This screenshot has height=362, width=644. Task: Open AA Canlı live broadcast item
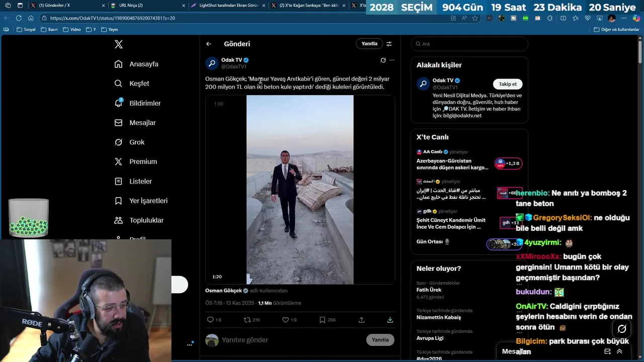[x=469, y=160]
